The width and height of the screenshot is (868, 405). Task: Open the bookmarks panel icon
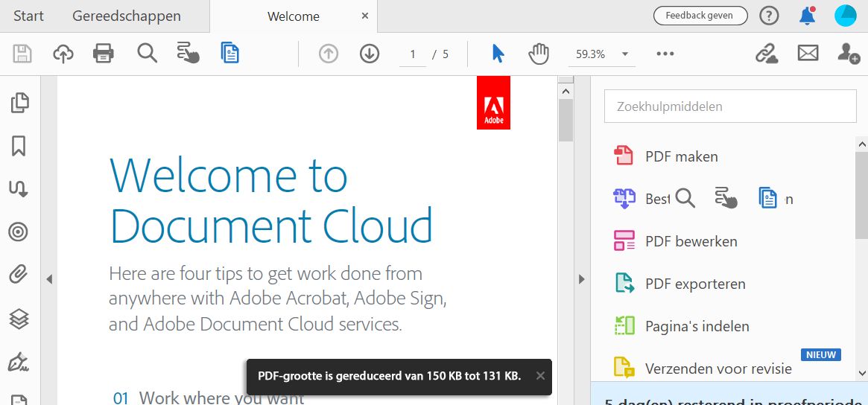click(x=19, y=146)
